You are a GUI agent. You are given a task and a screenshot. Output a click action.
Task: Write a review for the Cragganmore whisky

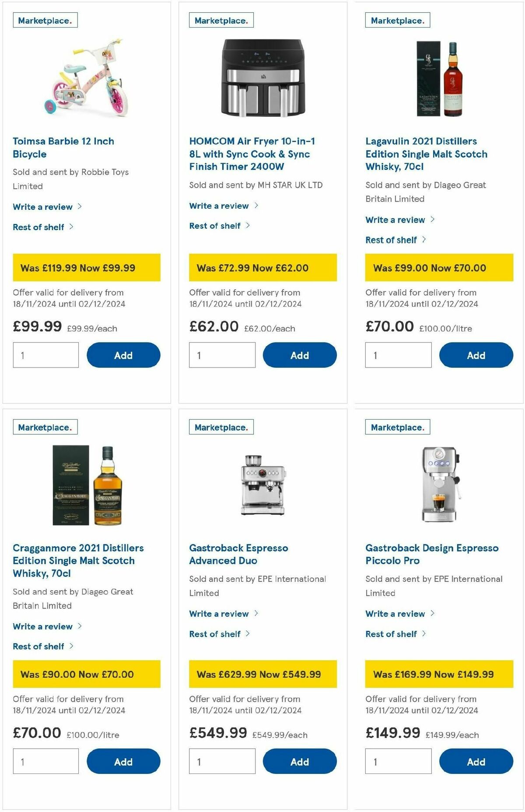(44, 626)
